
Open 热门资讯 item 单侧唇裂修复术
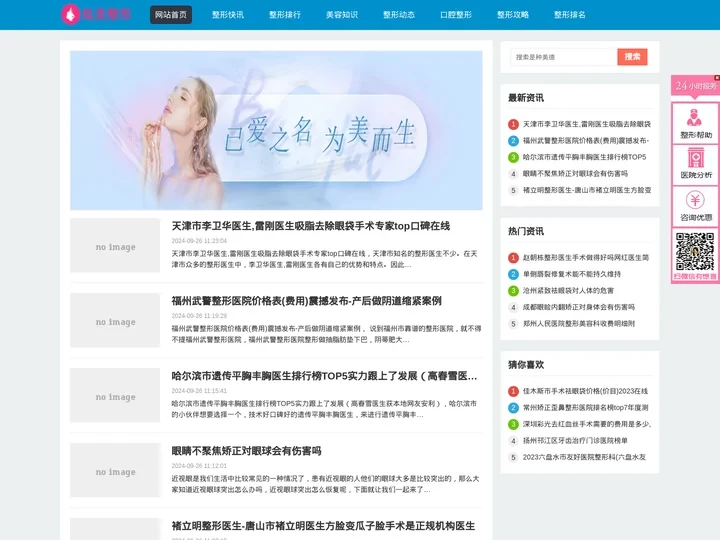572,274
